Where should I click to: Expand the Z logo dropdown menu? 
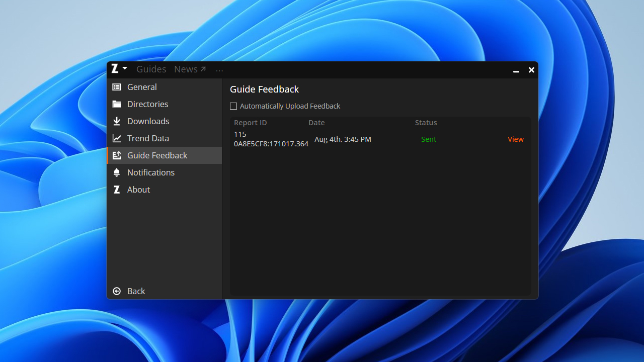[119, 69]
